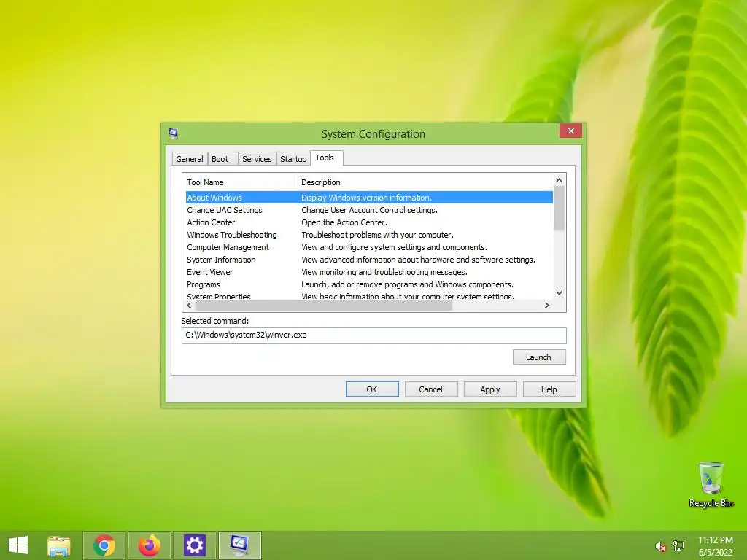Confirm with the OK button
The height and width of the screenshot is (560, 747).
pos(371,389)
